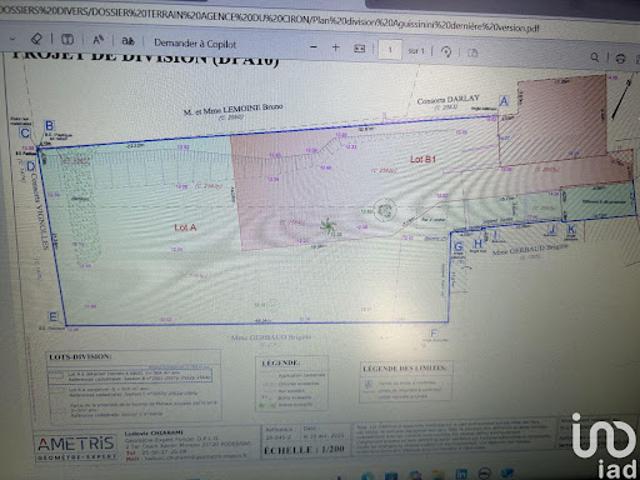Click the AMETRIS géomètre-expert logo
640x480 pixels.
click(76, 447)
